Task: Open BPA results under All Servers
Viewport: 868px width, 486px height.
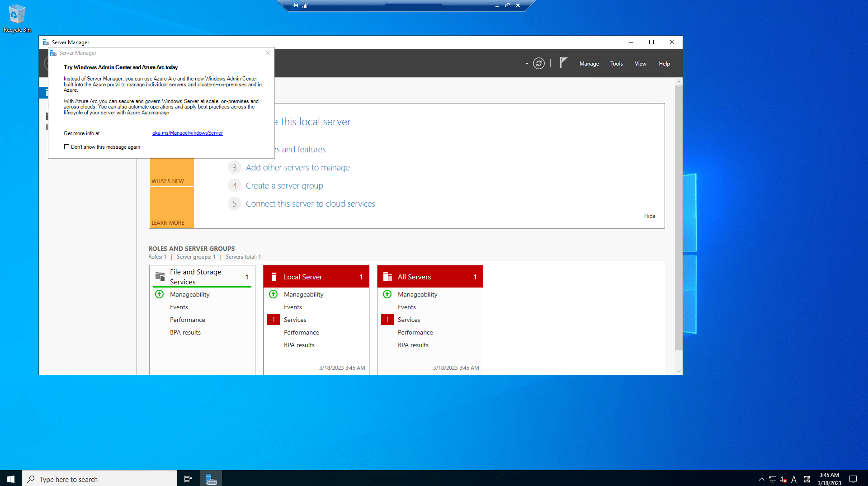Action: point(413,345)
